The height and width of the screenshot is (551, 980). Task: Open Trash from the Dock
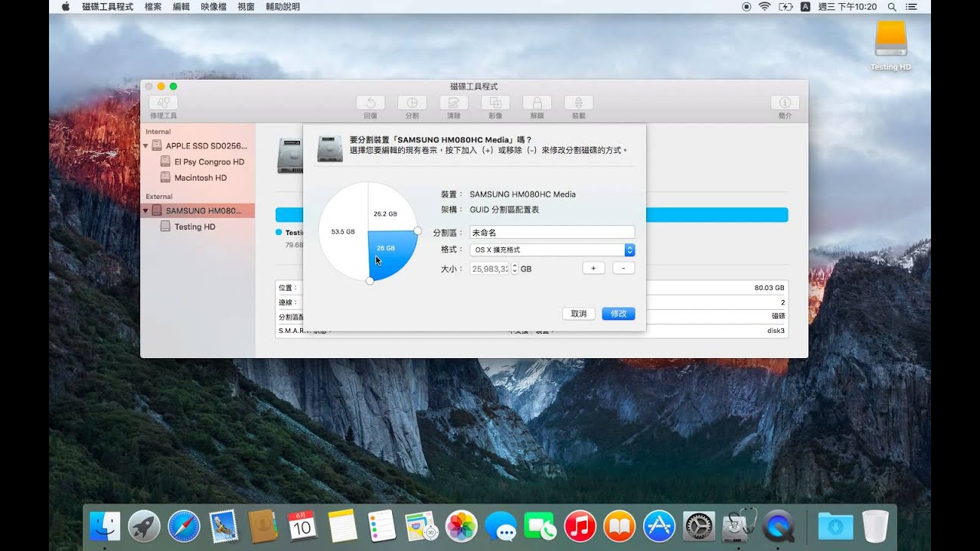coord(875,526)
